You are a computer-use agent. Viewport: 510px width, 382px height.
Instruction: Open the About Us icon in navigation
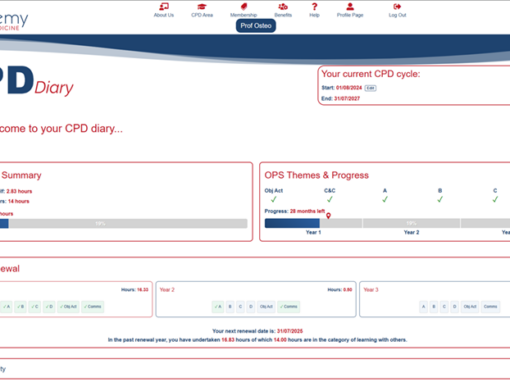click(x=164, y=7)
